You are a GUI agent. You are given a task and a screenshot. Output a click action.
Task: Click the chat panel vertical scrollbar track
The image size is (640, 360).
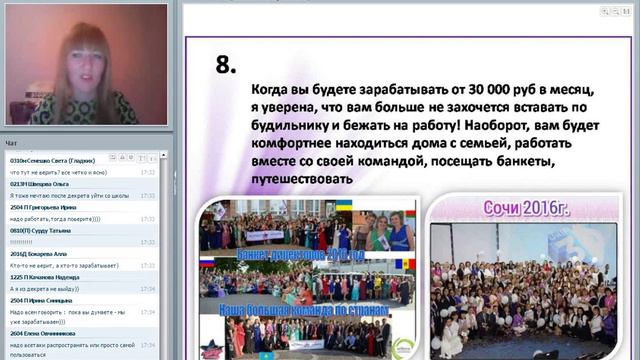coord(163,259)
